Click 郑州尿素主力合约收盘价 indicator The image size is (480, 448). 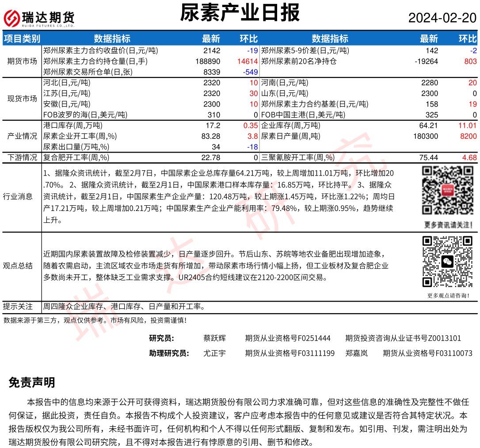[x=100, y=51]
